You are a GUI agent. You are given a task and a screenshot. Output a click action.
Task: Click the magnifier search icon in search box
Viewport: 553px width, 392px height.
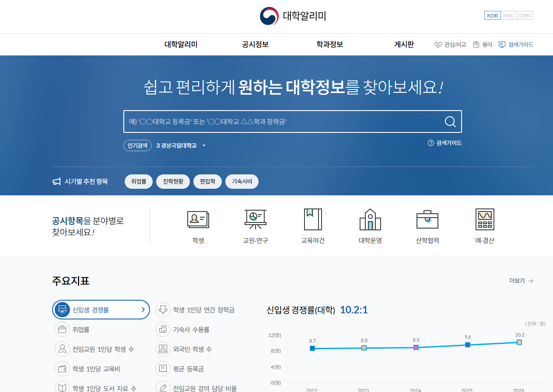point(450,121)
